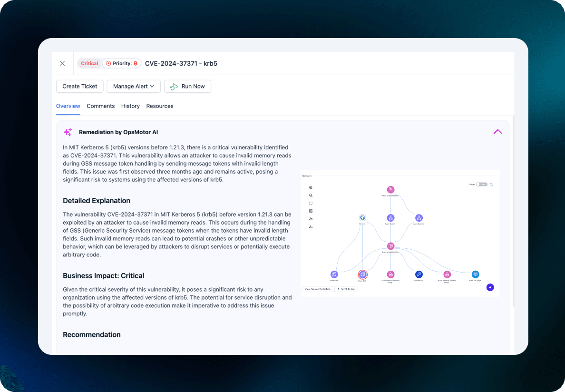Click the Detailed Explanation heading

97,201
